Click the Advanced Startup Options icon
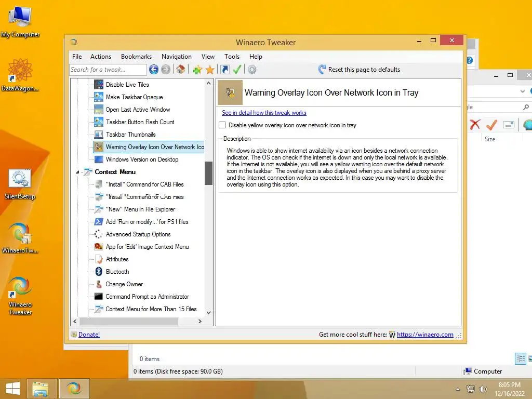 point(98,234)
